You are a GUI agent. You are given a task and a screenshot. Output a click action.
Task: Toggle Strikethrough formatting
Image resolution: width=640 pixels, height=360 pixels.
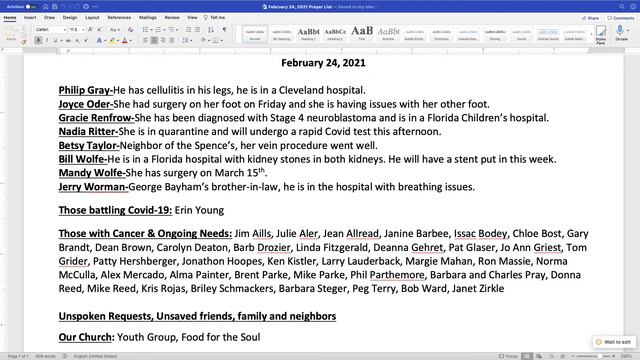pos(68,40)
